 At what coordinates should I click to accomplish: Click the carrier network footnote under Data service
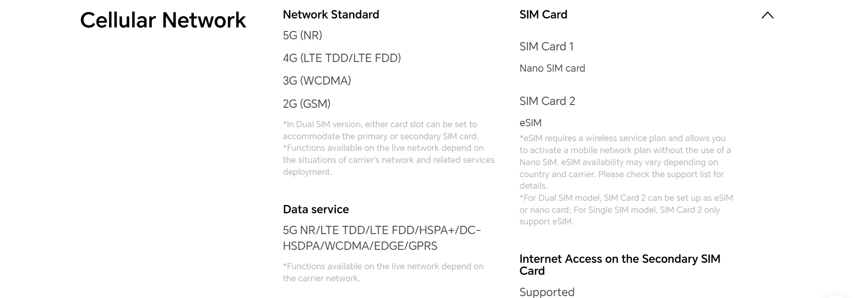click(383, 272)
